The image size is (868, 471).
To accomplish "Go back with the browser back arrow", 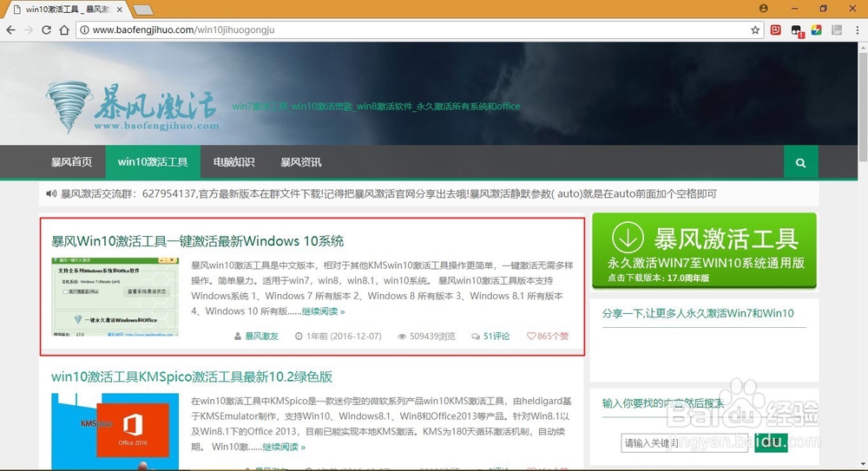I will point(10,29).
